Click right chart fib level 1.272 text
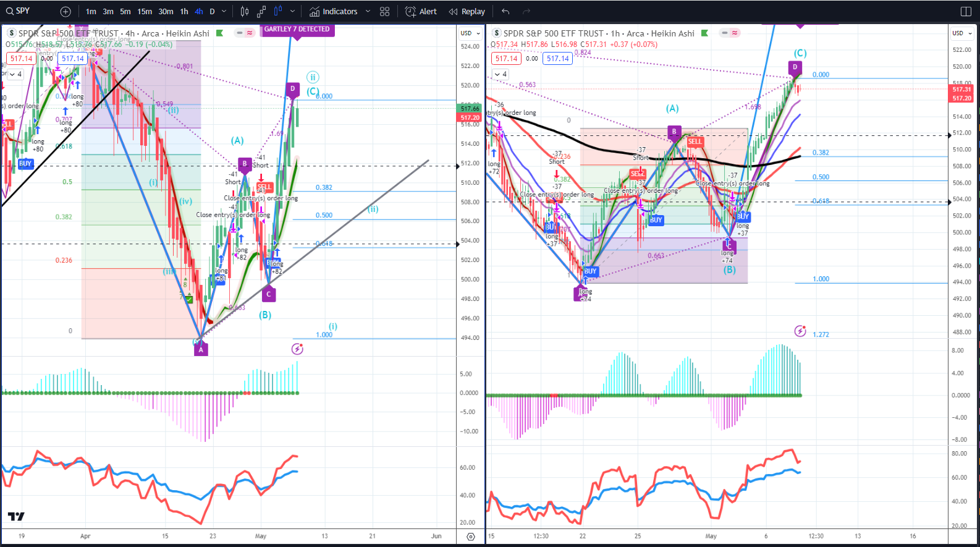The height and width of the screenshot is (547, 980). [821, 334]
